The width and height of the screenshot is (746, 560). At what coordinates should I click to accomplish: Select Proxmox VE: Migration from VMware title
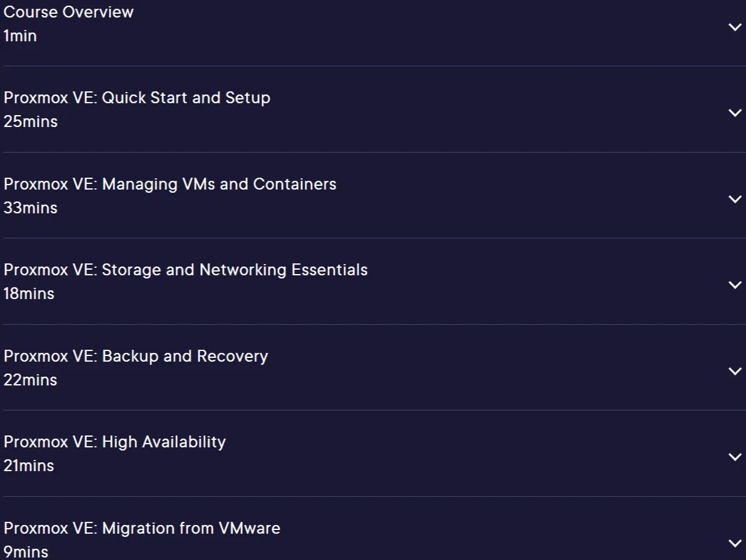142,528
